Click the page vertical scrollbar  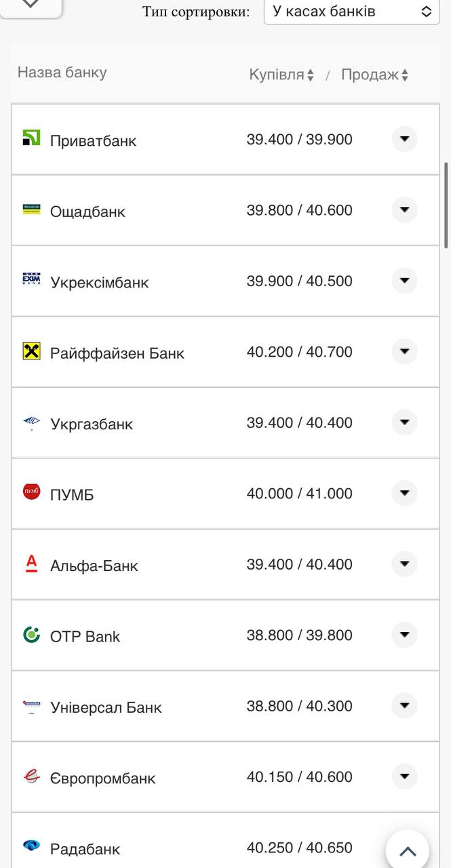tap(446, 205)
